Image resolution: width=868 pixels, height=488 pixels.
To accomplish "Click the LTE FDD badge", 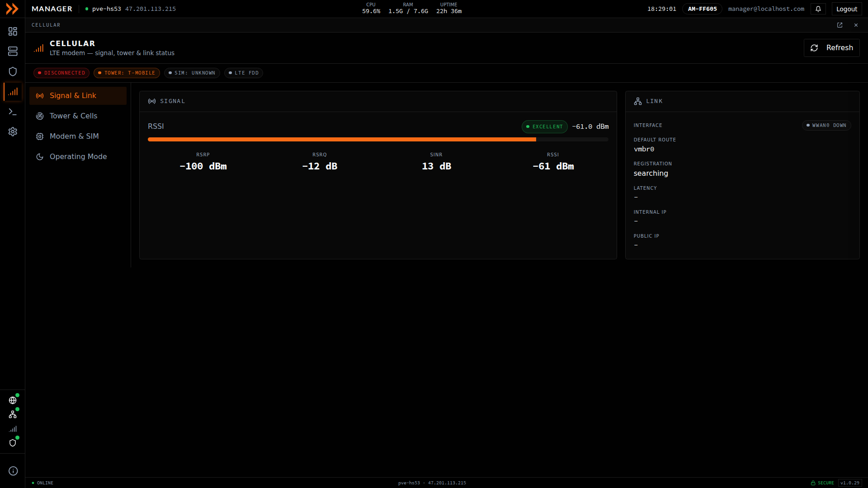I will [244, 73].
